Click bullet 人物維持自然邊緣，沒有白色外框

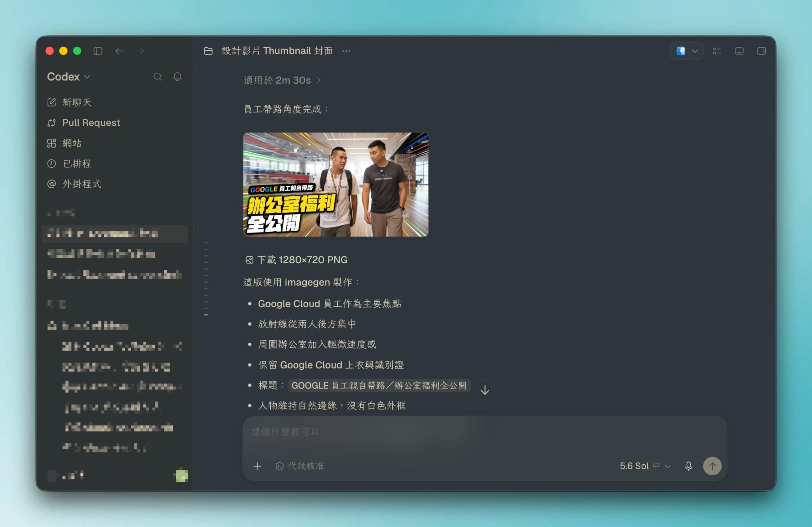tap(332, 406)
